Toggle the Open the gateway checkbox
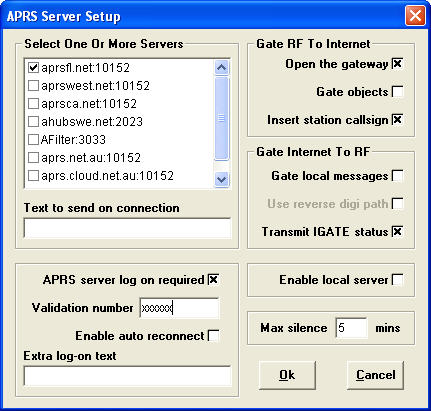The image size is (431, 411). click(x=397, y=64)
